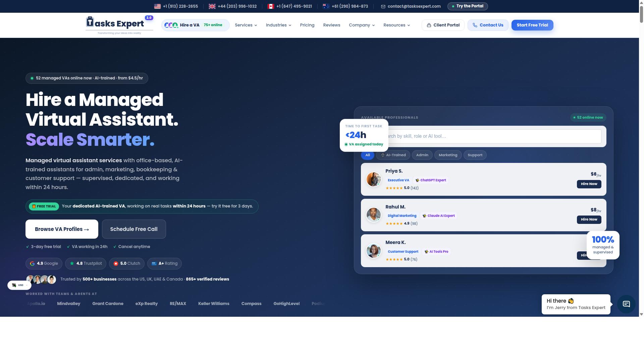This screenshot has width=644, height=362.
Task: Click Executive VA tag
Action: pos(398,180)
